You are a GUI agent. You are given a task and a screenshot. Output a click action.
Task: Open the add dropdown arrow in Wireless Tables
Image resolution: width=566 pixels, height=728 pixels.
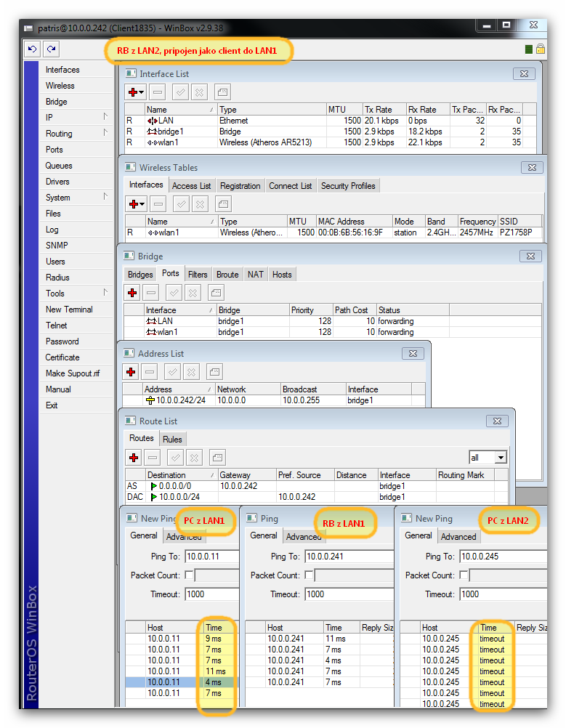[x=142, y=204]
